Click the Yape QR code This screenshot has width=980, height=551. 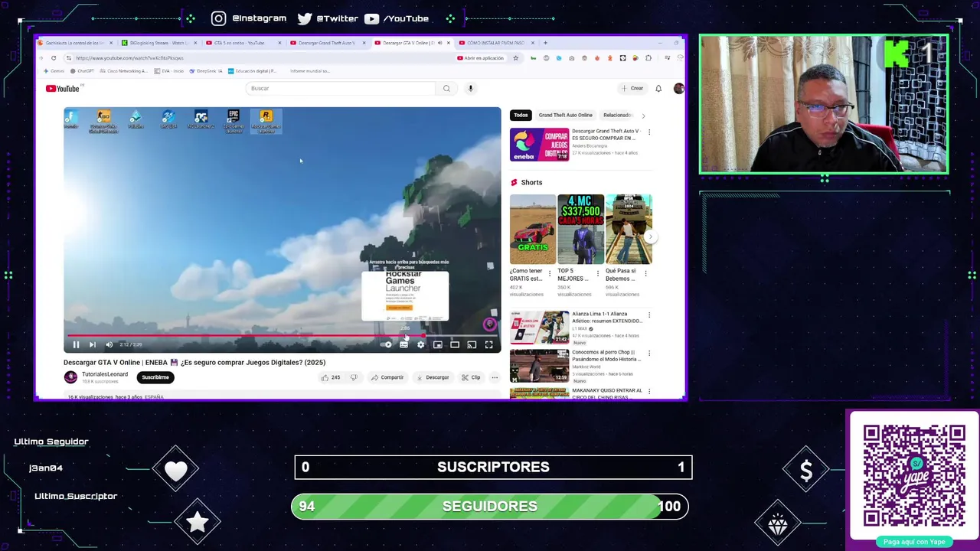coord(914,476)
